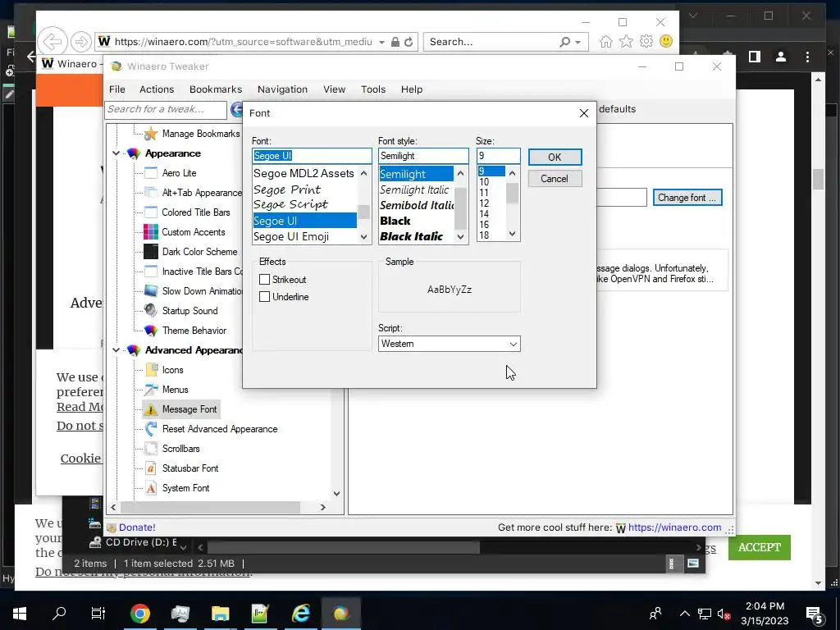Confirm font dialog with OK
The image size is (840, 630).
pyautogui.click(x=555, y=157)
